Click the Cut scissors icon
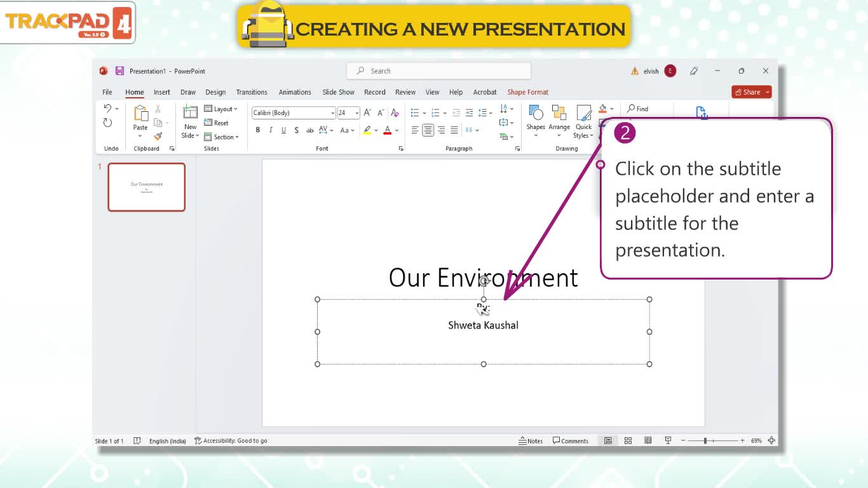This screenshot has width=868, height=488. click(158, 109)
